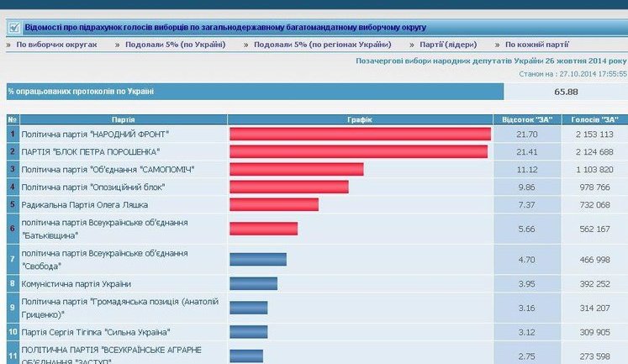Viewport: 628px width, 364px height.
Task: Click the vote count 732 068
Action: click(x=594, y=205)
